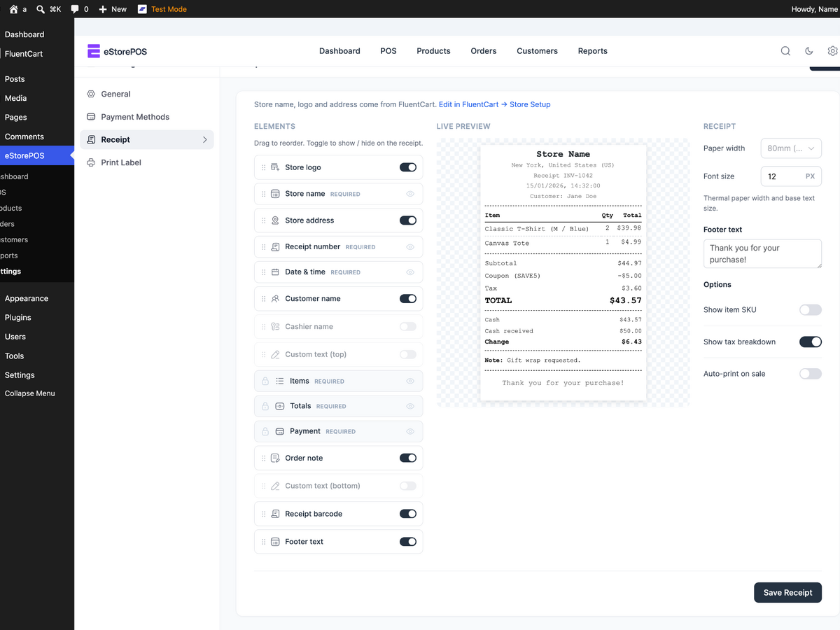The width and height of the screenshot is (840, 630).
Task: Click the Footer text element icon
Action: point(275,542)
